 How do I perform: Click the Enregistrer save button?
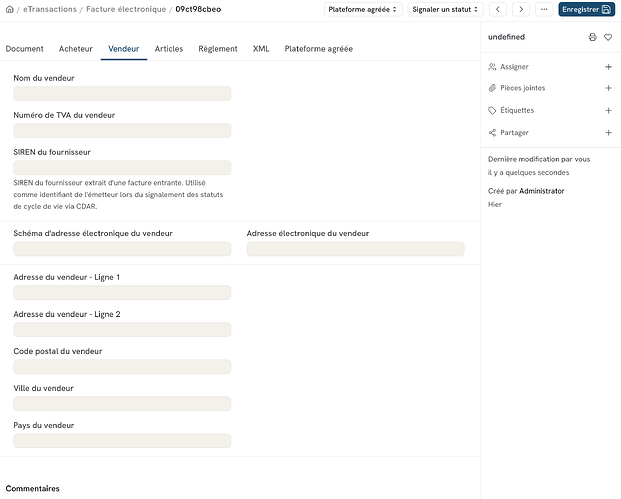[587, 10]
